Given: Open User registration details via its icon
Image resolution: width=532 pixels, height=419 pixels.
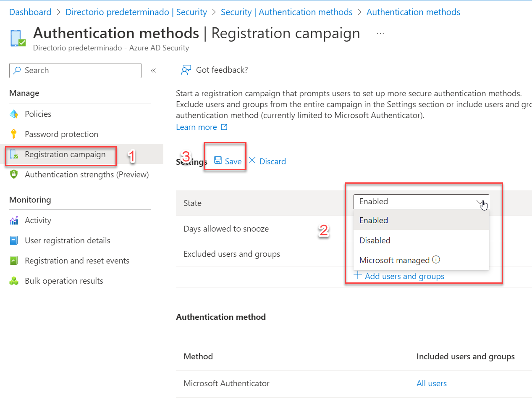Looking at the screenshot, I should tap(14, 240).
